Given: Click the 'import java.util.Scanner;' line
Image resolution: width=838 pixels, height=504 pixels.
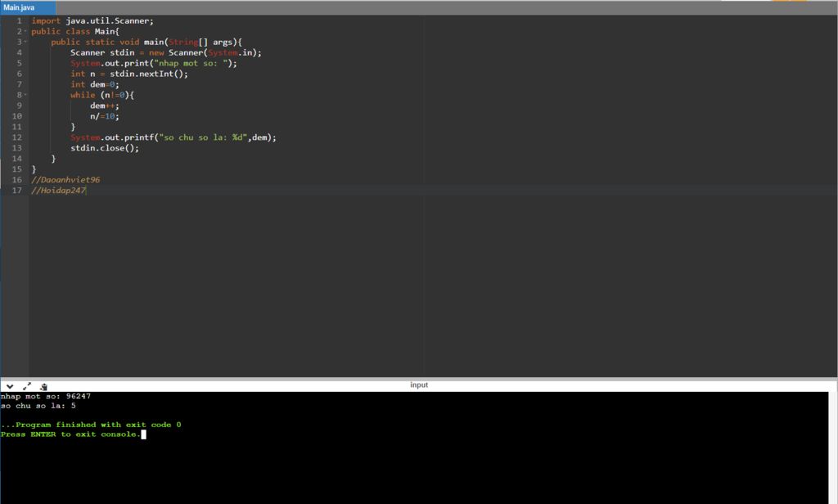Looking at the screenshot, I should pyautogui.click(x=92, y=20).
